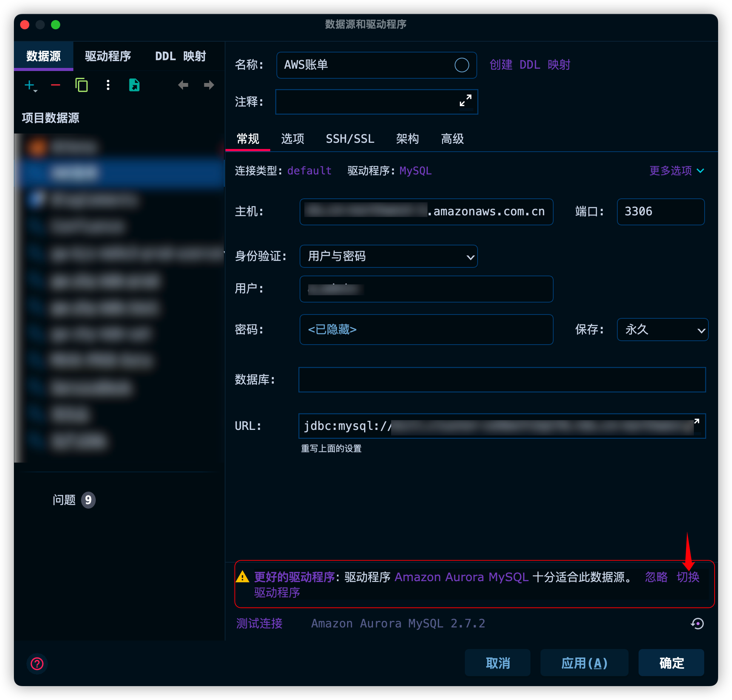Remove the selected data source
The image size is (732, 700).
(55, 85)
